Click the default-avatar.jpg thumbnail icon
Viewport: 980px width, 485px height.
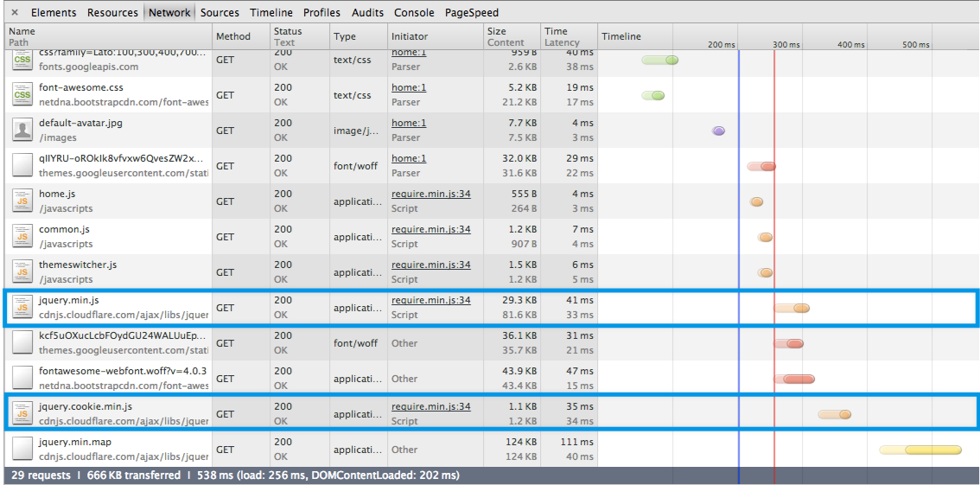(x=22, y=130)
